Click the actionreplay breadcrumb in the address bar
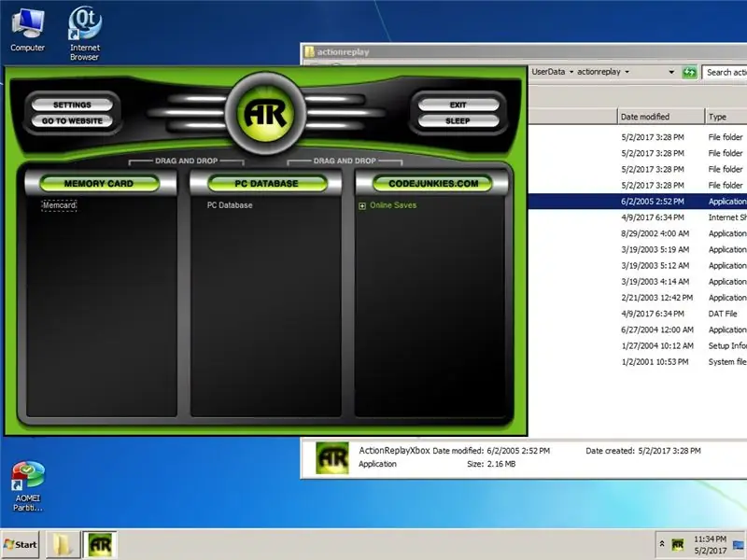 point(599,72)
